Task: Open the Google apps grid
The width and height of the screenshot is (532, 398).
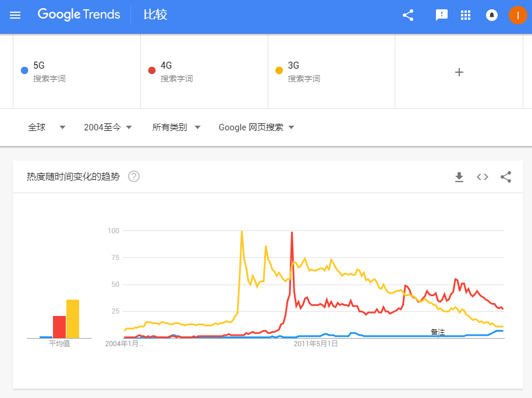Action: click(466, 15)
